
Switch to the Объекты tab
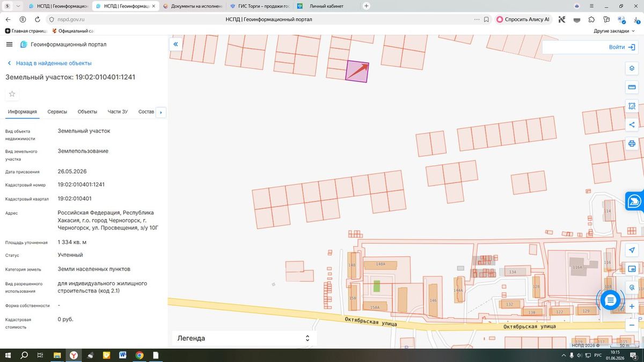click(87, 112)
